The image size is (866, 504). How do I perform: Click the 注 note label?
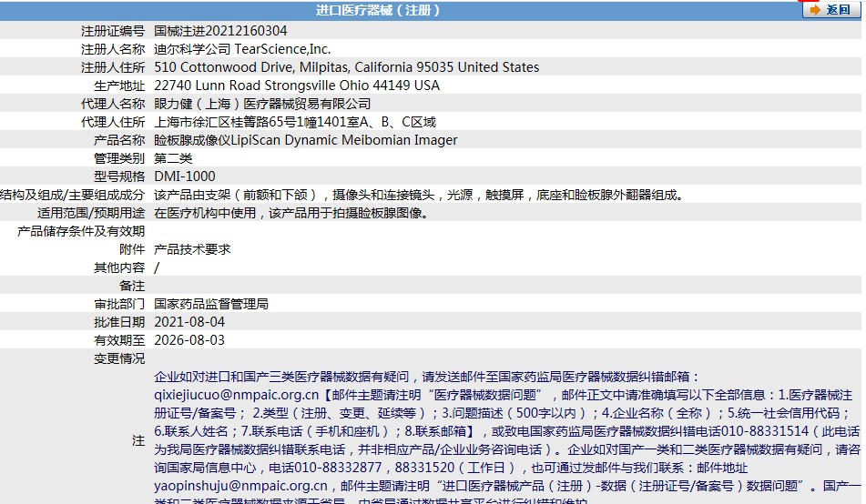pos(138,440)
